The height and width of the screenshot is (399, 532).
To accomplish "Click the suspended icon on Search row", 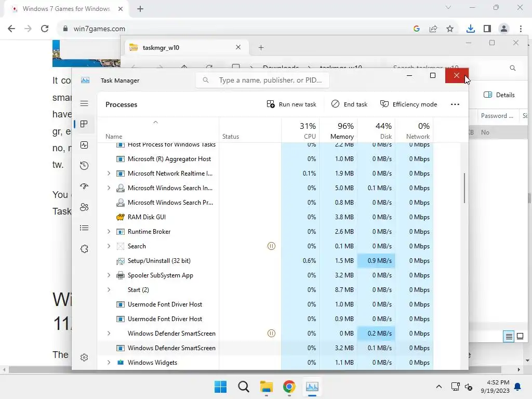I will (x=271, y=246).
